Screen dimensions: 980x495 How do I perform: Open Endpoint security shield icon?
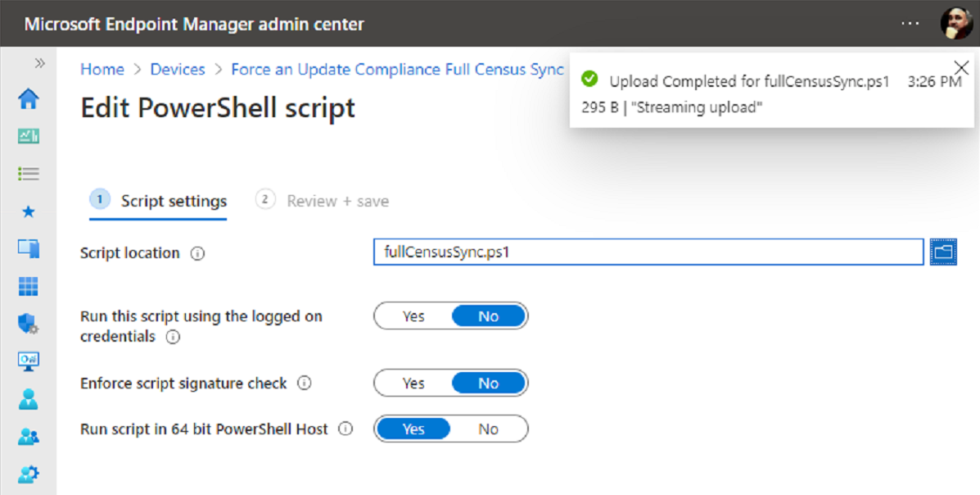pyautogui.click(x=28, y=324)
